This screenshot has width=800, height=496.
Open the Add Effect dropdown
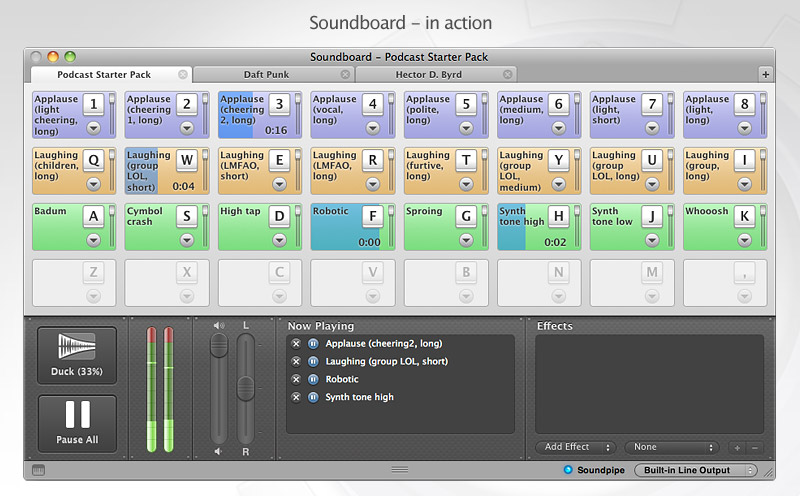click(575, 448)
